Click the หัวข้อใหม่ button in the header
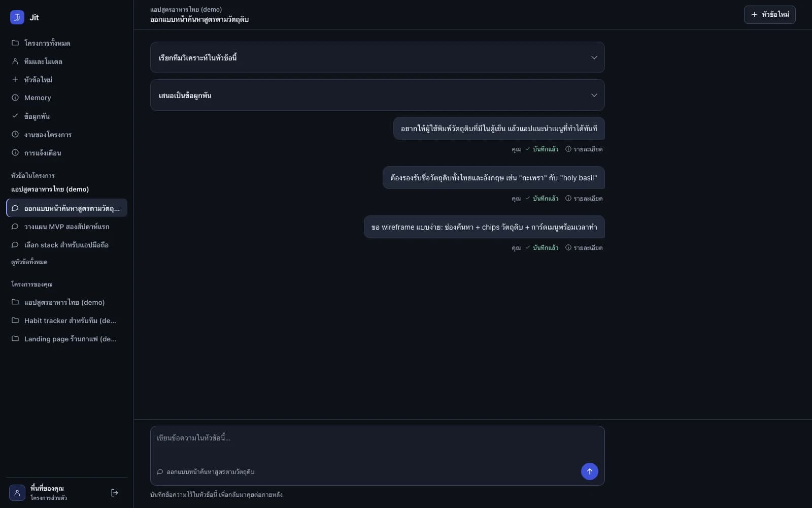Screen dimensions: 812x508 tap(769, 15)
